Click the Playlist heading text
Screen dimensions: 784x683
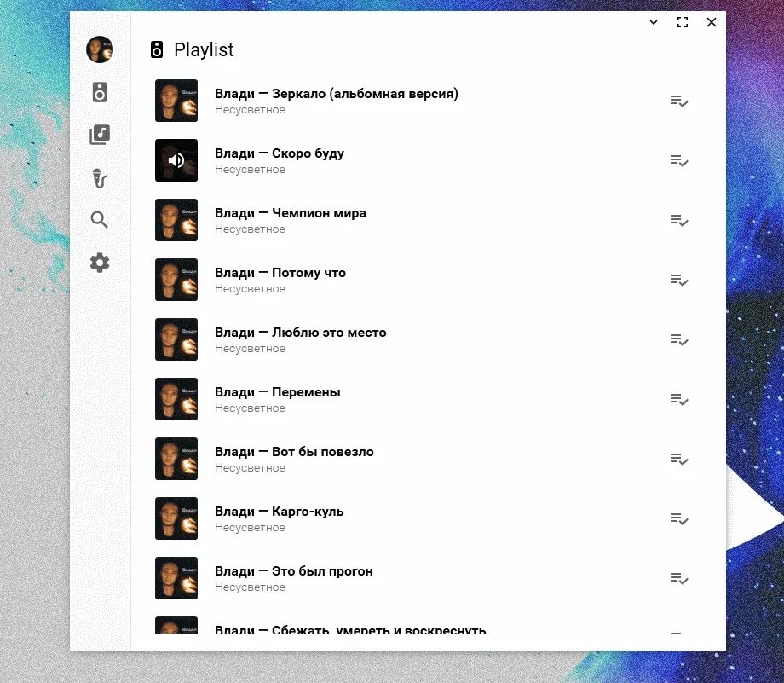[x=204, y=50]
